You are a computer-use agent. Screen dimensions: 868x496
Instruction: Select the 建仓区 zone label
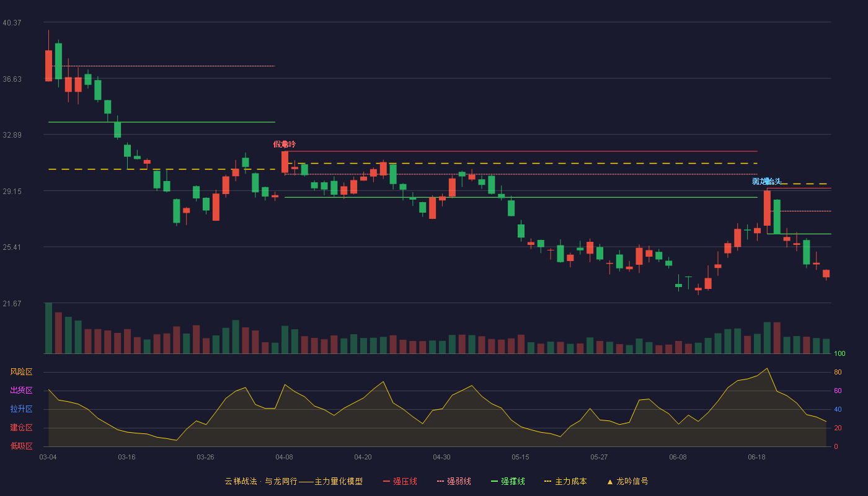click(x=21, y=428)
